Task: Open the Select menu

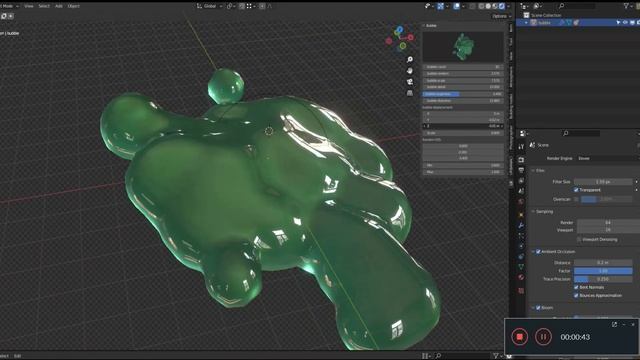Action: [44, 6]
